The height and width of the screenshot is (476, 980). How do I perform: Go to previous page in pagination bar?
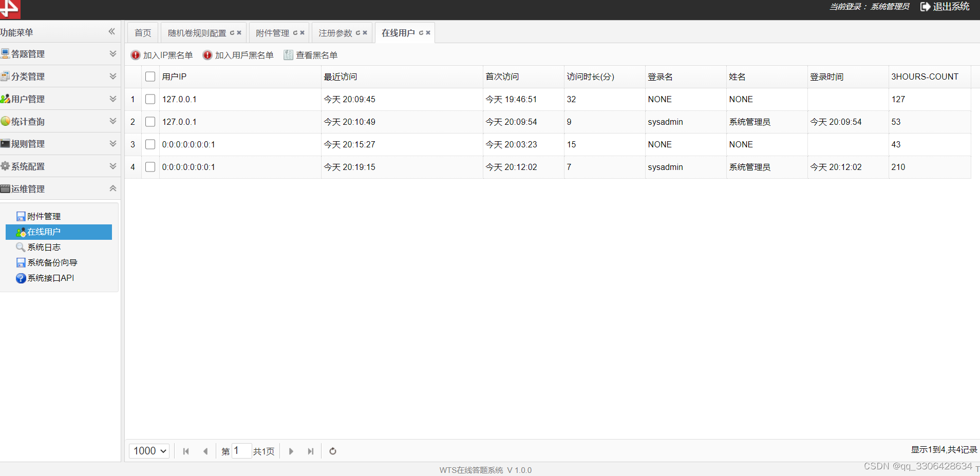(205, 451)
